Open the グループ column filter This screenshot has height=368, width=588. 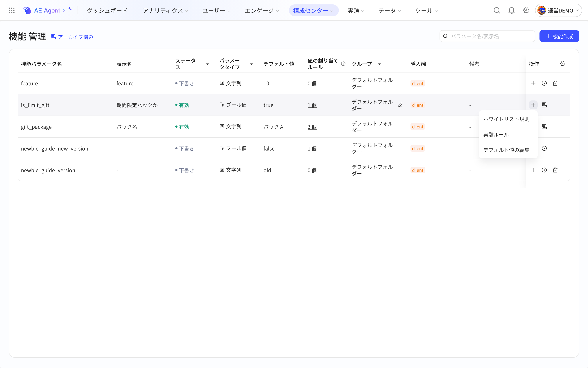coord(379,64)
